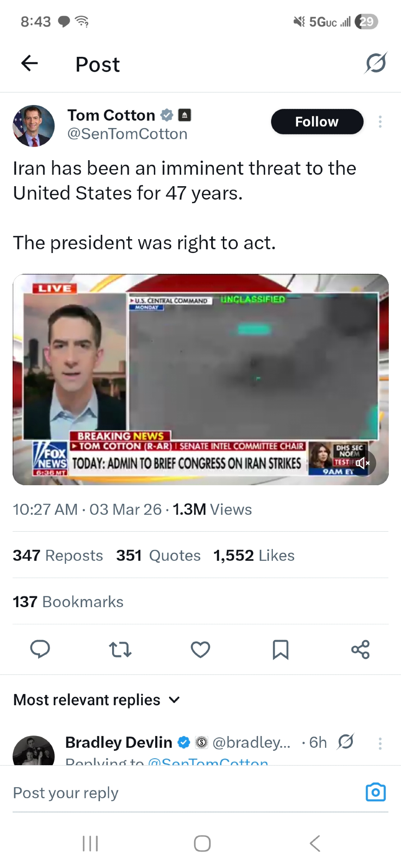Tap the Post your reply field

[174, 793]
